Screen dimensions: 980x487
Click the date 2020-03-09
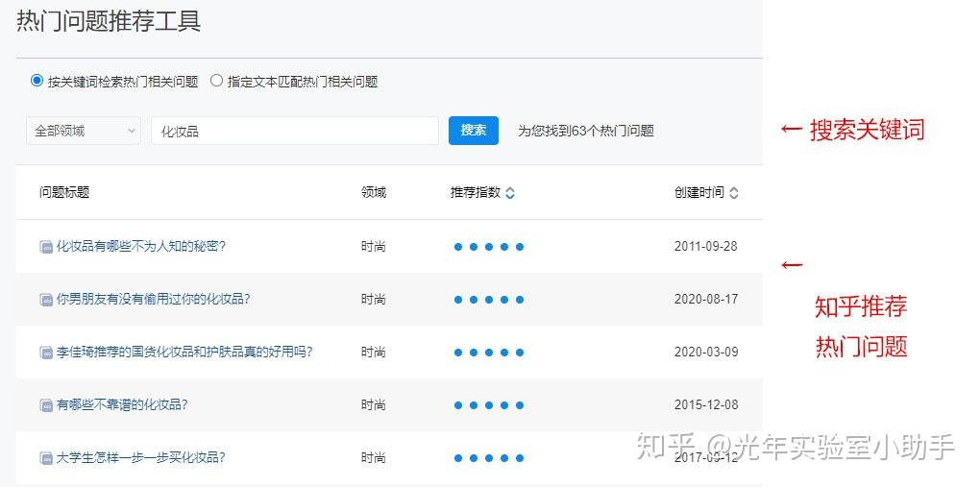click(706, 352)
